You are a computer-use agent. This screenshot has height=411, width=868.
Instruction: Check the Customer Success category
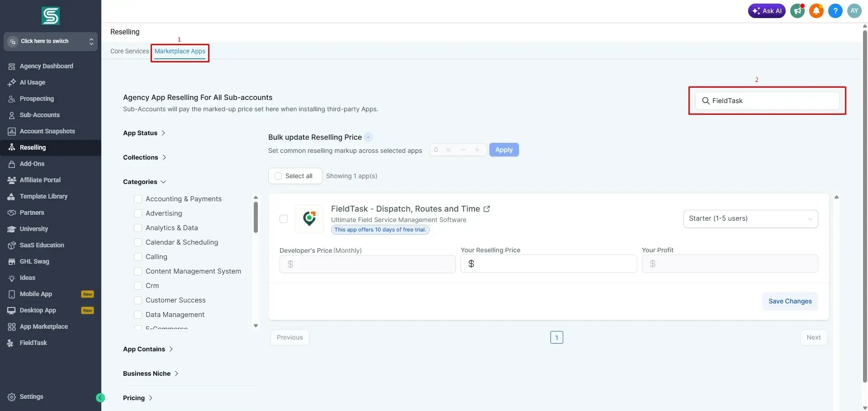tap(138, 300)
